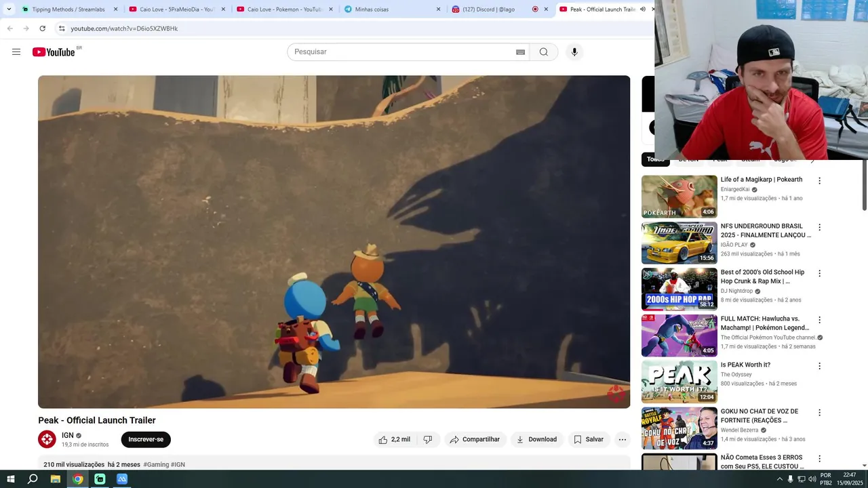Image resolution: width=868 pixels, height=488 pixels.
Task: Share the video via Compartilhar
Action: [475, 439]
